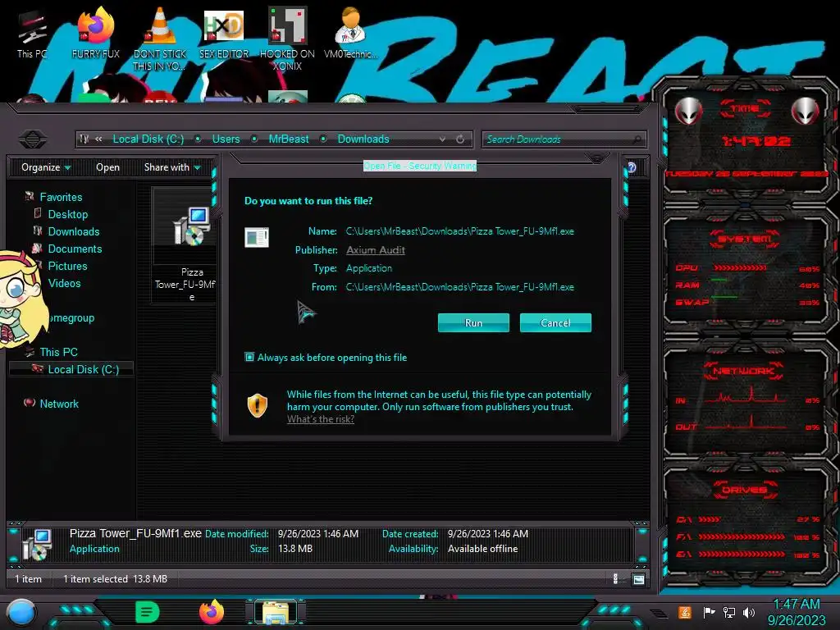
Task: Select the Pizza Tower_FU-9Mf1 installer file icon
Action: [190, 226]
